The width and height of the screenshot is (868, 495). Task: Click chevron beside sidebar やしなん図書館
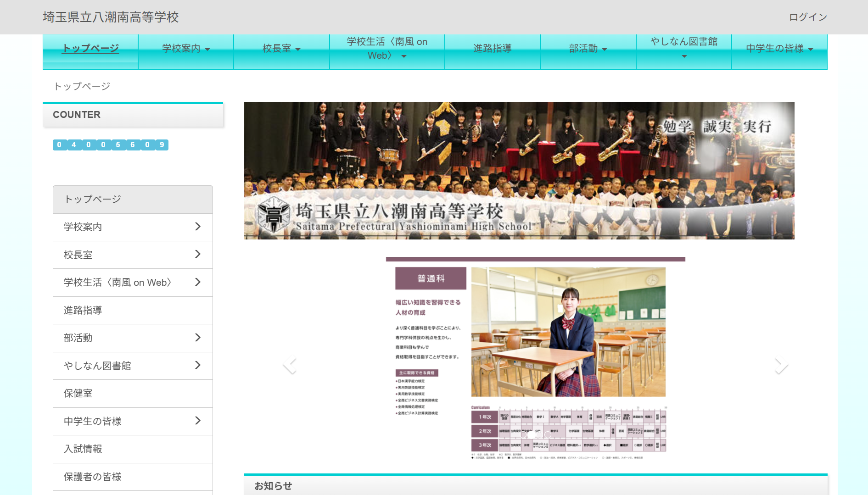(198, 365)
